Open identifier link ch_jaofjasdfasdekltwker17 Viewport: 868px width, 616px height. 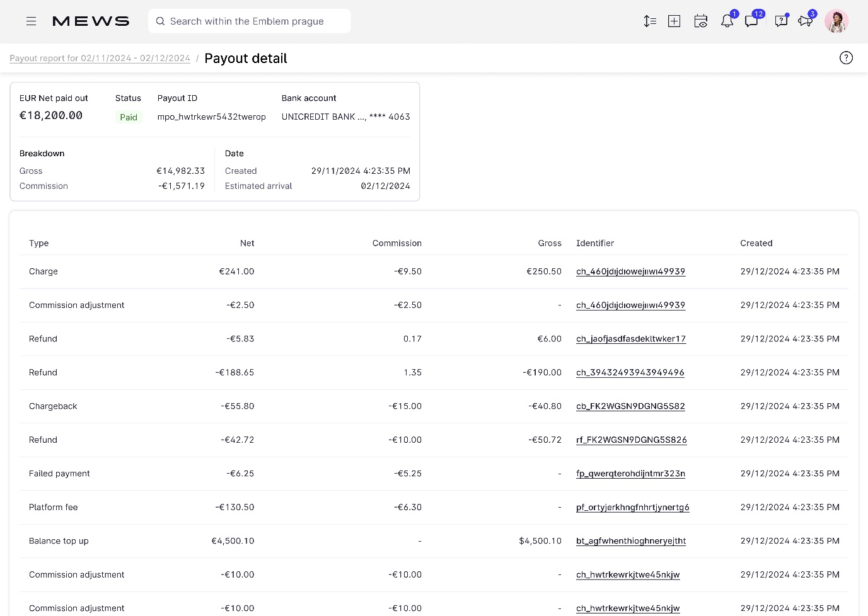[x=630, y=338]
